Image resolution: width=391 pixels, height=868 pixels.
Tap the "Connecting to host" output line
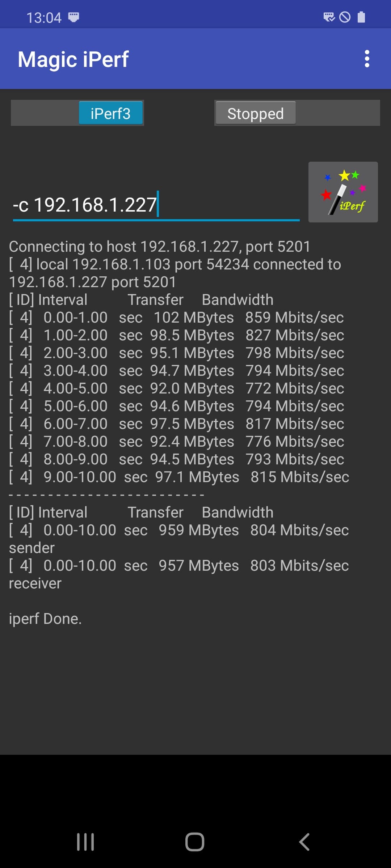(x=160, y=247)
